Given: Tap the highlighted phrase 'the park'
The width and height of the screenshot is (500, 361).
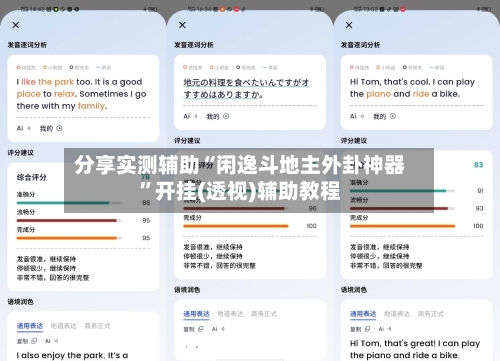Looking at the screenshot, I should point(56,82).
